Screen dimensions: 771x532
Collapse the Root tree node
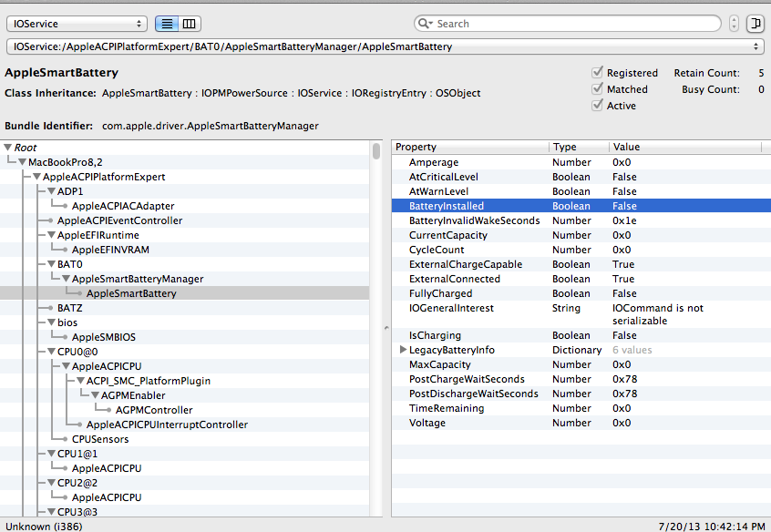click(7, 147)
